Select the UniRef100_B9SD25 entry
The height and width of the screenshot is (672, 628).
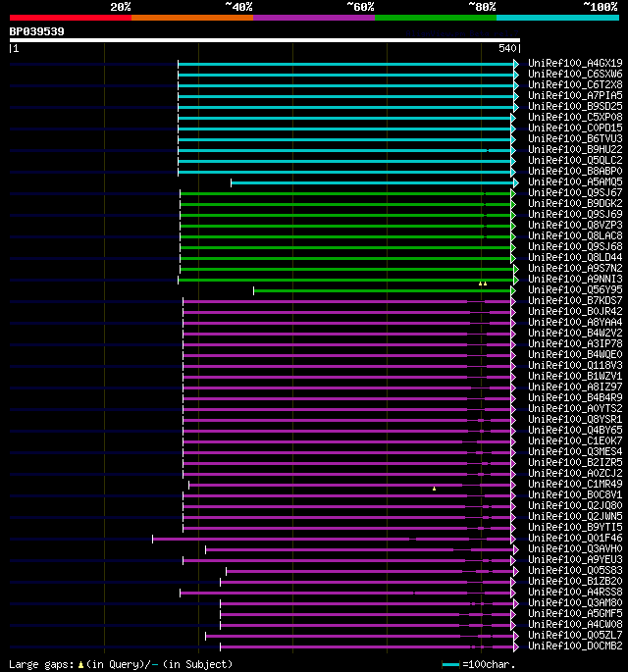click(575, 106)
